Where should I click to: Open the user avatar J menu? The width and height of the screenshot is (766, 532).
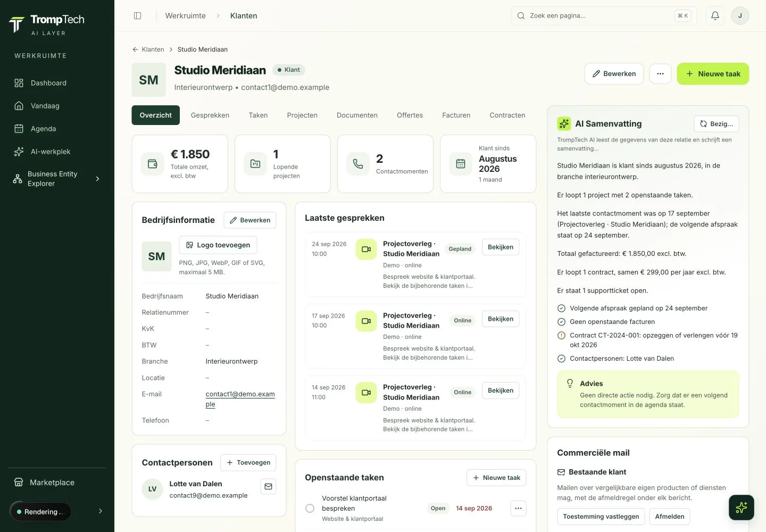tap(740, 16)
